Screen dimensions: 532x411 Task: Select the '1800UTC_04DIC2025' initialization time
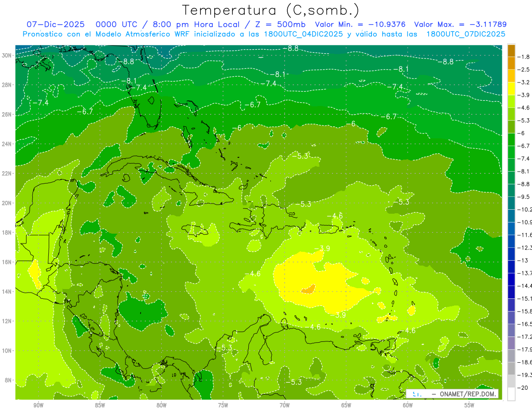[303, 34]
